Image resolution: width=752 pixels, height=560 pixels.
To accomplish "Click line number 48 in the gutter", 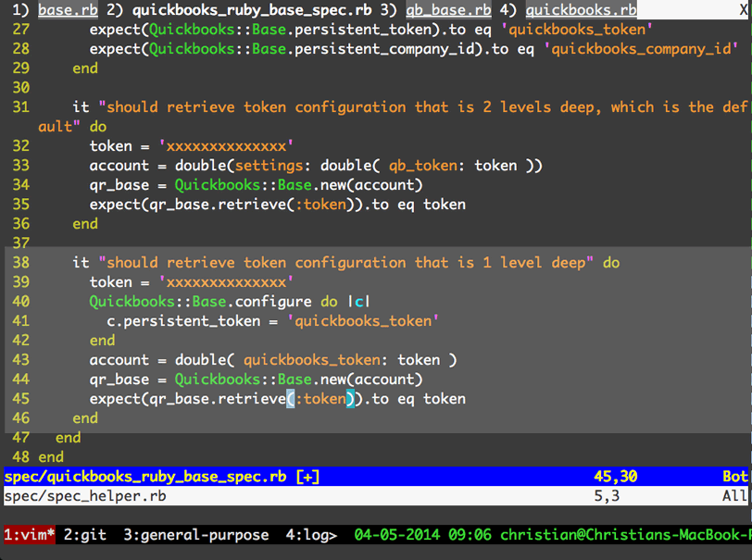I will pyautogui.click(x=21, y=456).
